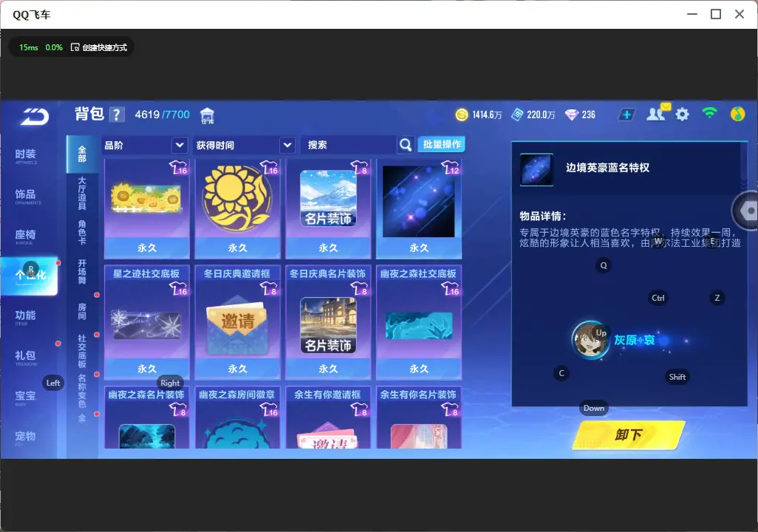This screenshot has width=758, height=532.
Task: Select 幽夜之森社交底板 item
Action: pyautogui.click(x=419, y=322)
